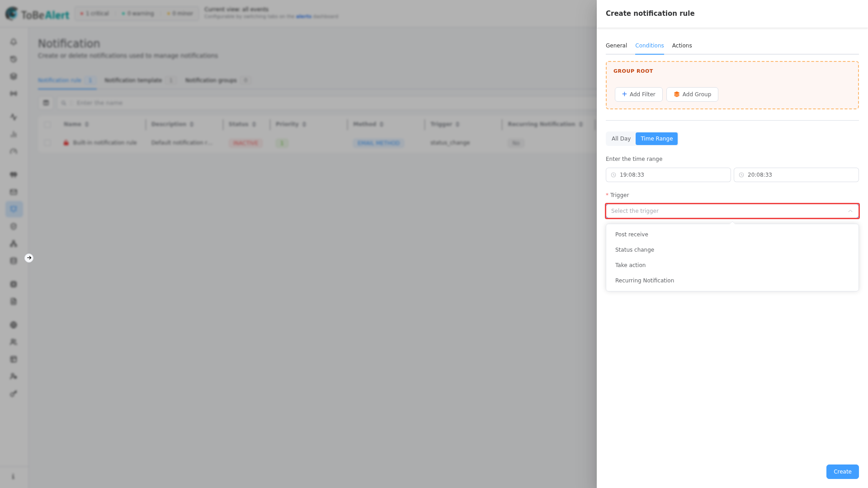This screenshot has height=488, width=868.
Task: Click the info icon at sidebar bottom
Action: tap(13, 477)
